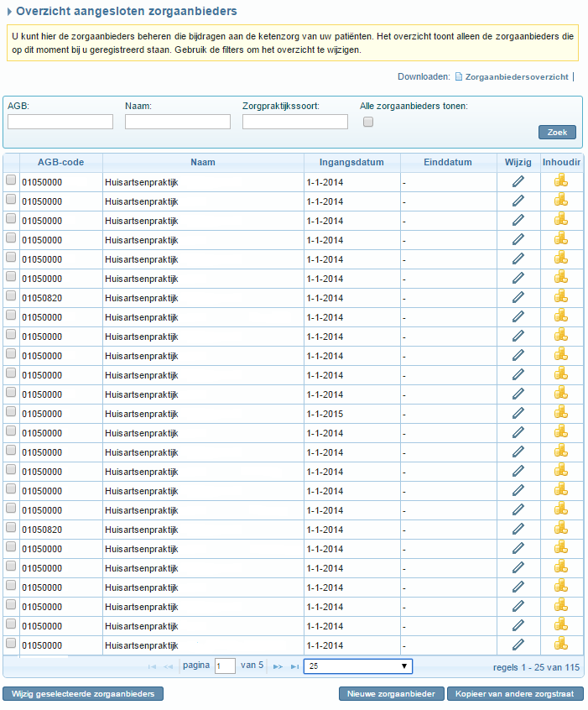Download the Zorgaanbiedersoverzicht link
The width and height of the screenshot is (588, 710).
(x=517, y=77)
